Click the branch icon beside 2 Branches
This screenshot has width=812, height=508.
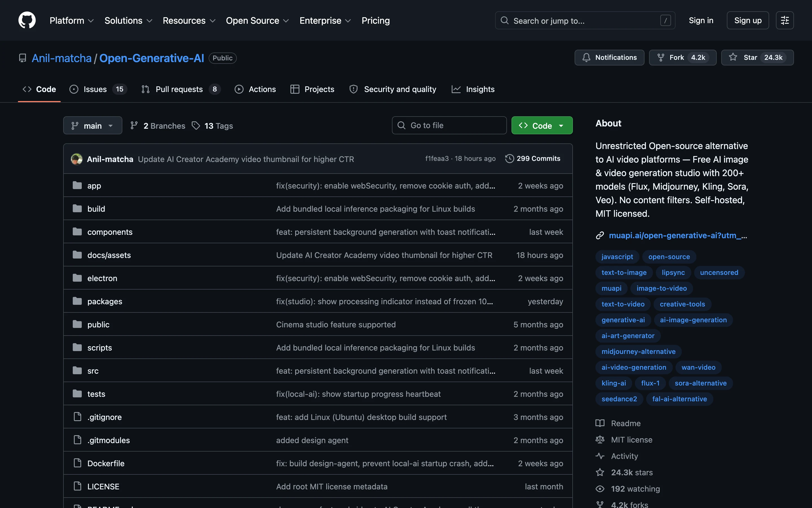(134, 126)
